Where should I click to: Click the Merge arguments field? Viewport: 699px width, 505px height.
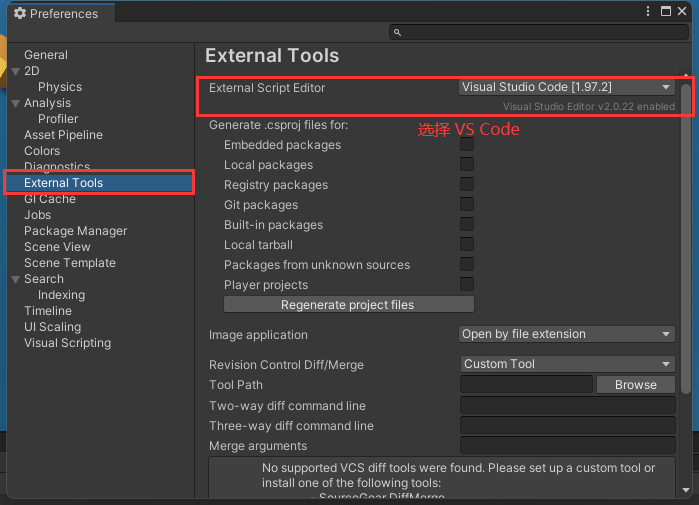[567, 446]
